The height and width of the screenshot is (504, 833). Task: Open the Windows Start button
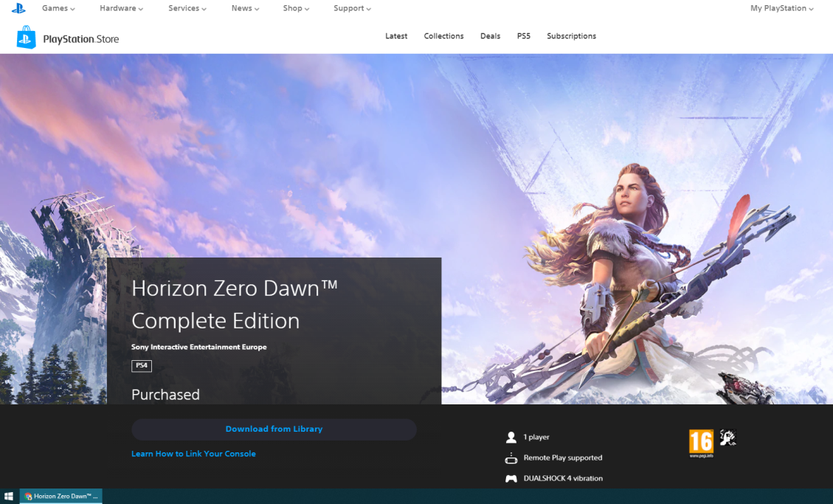tap(9, 496)
